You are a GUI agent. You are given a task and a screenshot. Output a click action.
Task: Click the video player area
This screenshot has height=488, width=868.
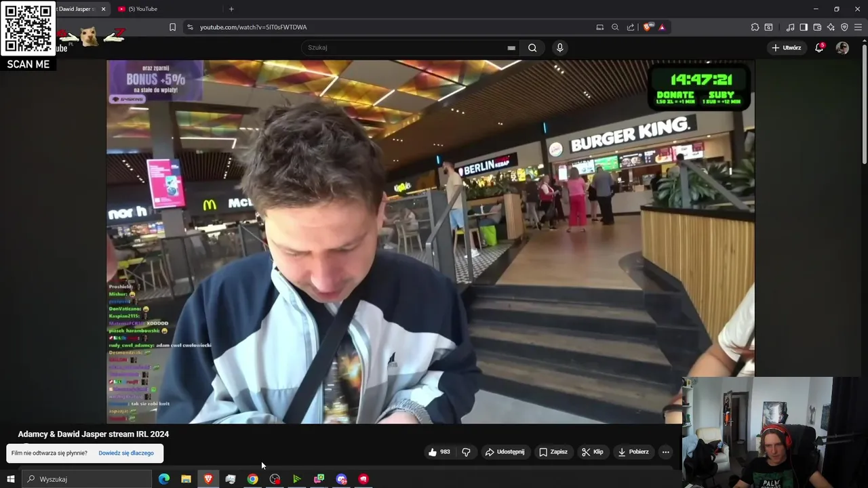coord(430,241)
